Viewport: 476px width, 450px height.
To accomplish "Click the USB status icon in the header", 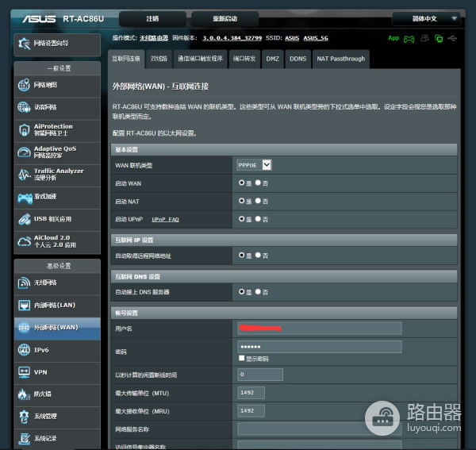I will coord(452,39).
